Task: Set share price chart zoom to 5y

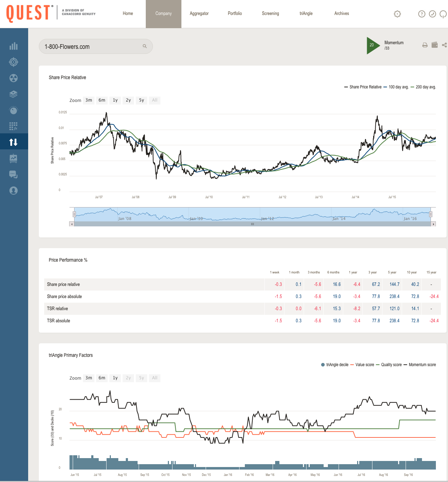Action: coord(141,100)
